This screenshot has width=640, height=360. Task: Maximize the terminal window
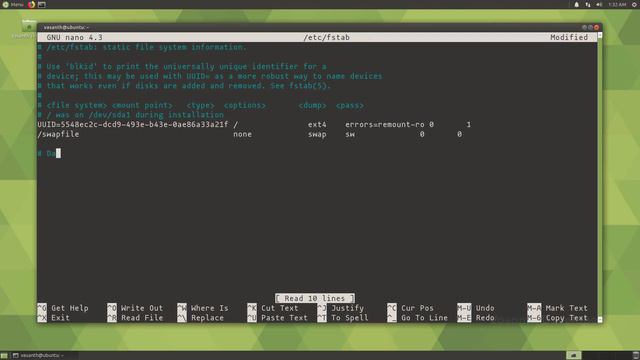point(590,27)
